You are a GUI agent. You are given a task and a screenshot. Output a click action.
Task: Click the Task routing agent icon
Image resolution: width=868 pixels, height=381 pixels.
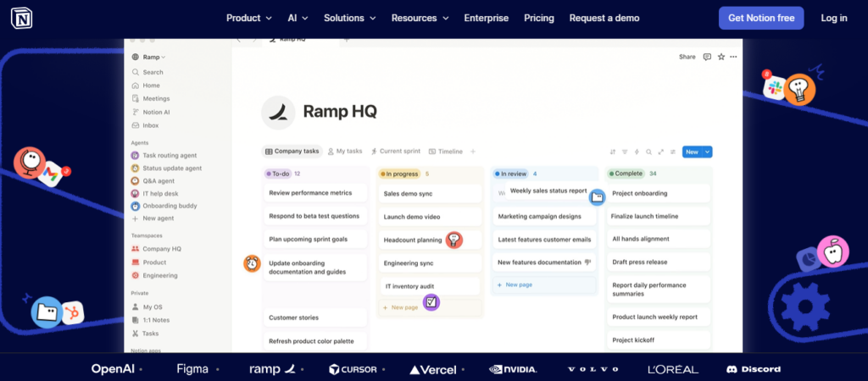(135, 156)
